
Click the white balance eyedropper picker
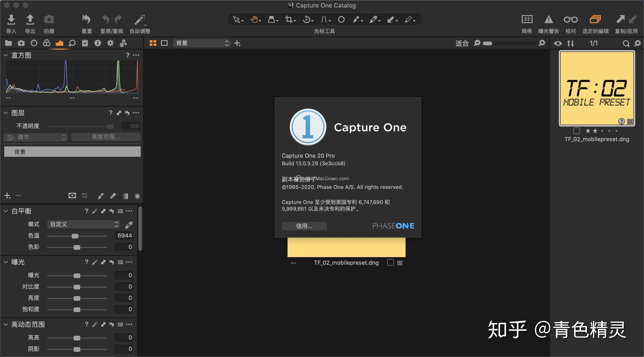pyautogui.click(x=129, y=225)
